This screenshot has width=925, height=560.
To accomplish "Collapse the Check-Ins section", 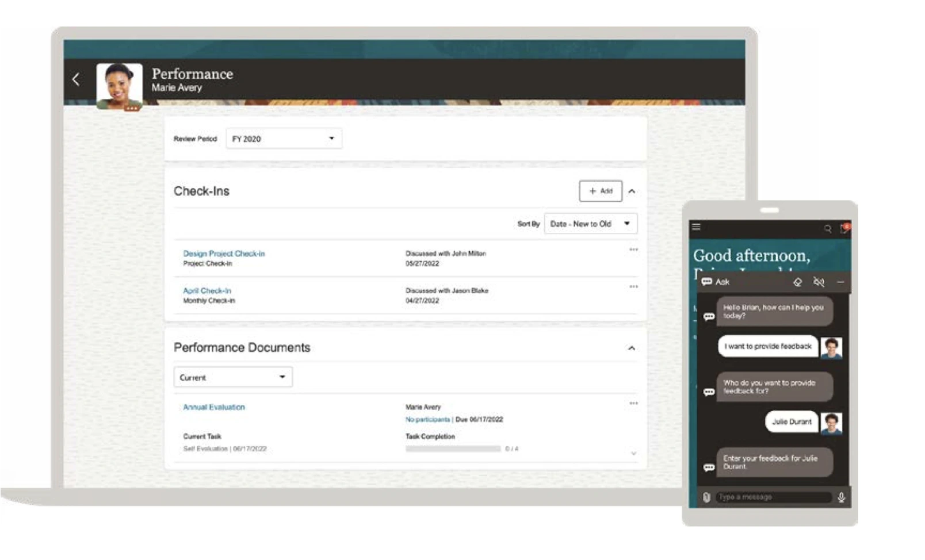I will click(x=632, y=191).
